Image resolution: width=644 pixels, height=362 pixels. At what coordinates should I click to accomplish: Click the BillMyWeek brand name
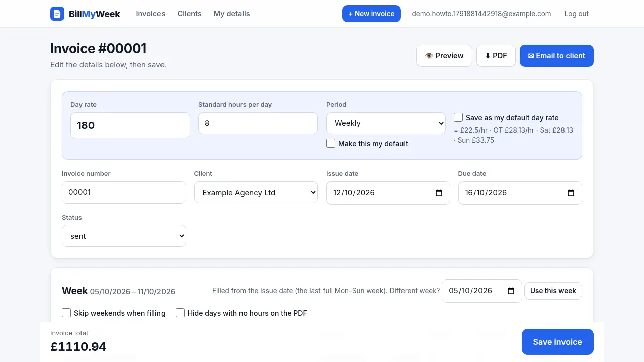(95, 14)
